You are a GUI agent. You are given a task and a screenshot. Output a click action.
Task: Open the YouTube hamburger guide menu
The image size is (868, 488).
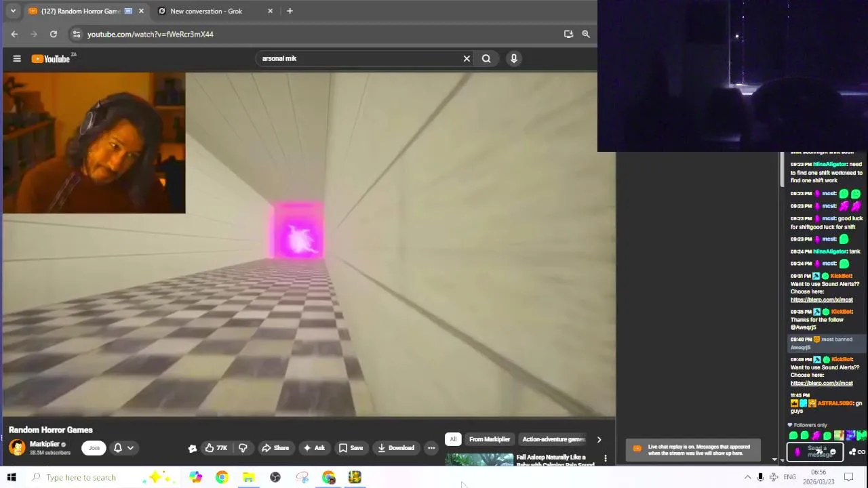click(17, 58)
